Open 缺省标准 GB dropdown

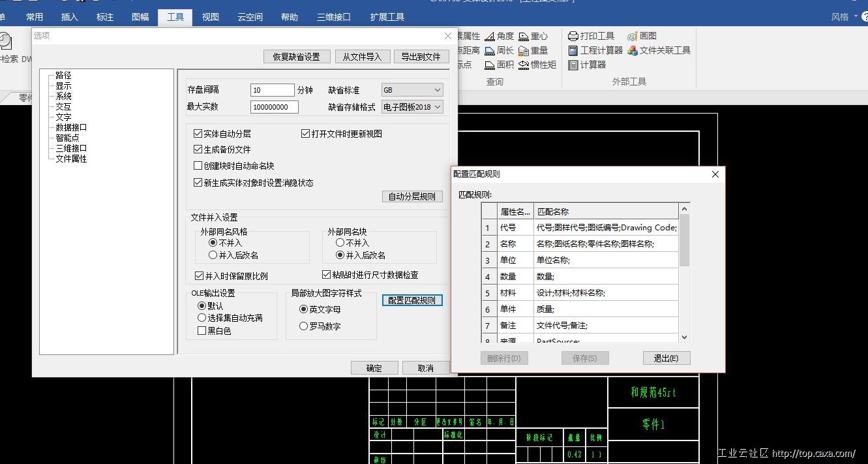412,90
